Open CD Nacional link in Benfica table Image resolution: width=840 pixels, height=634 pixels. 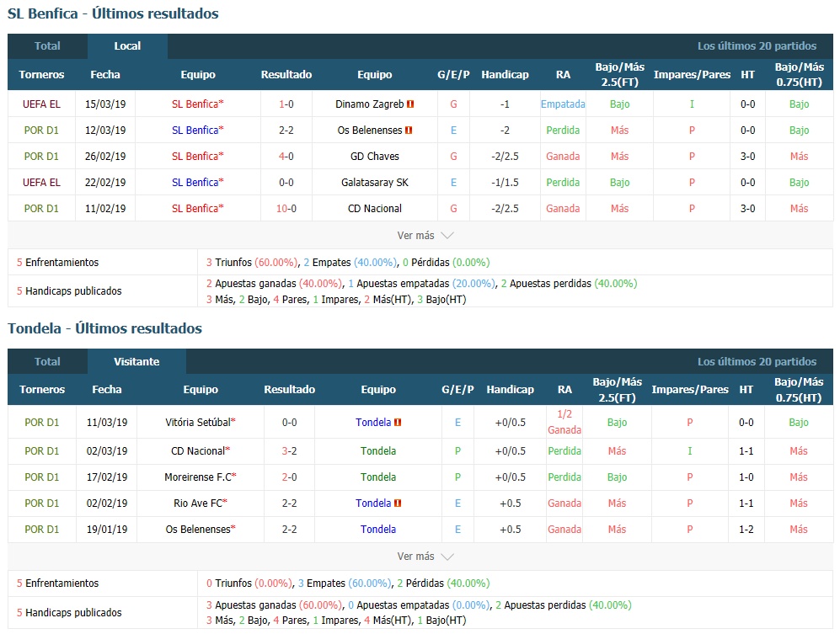pyautogui.click(x=374, y=209)
